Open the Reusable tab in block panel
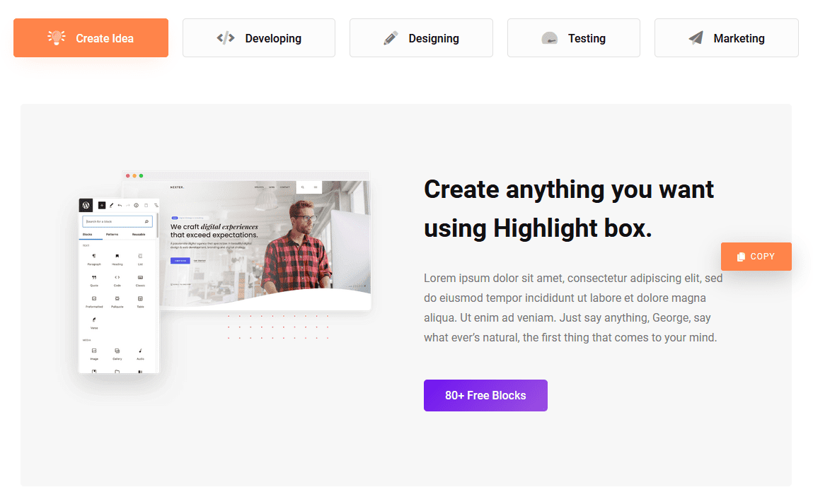The height and width of the screenshot is (504, 813). pyautogui.click(x=139, y=234)
